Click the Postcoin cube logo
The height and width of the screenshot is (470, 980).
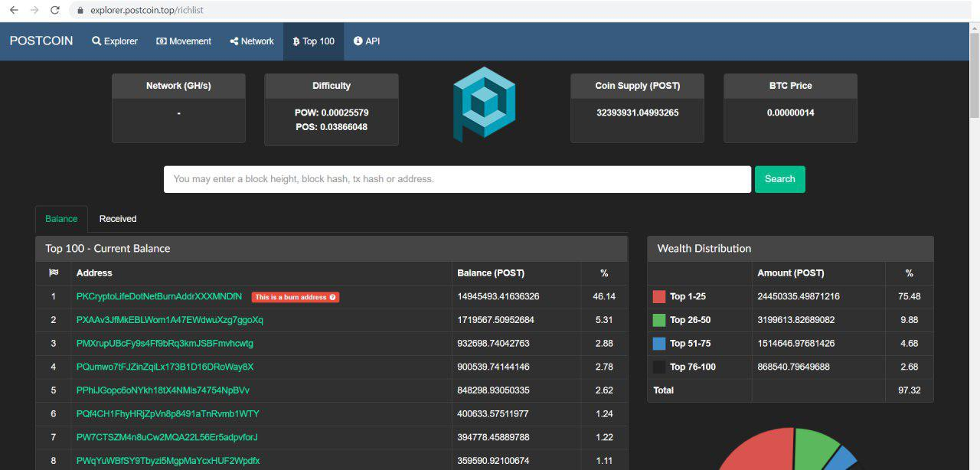click(x=484, y=104)
